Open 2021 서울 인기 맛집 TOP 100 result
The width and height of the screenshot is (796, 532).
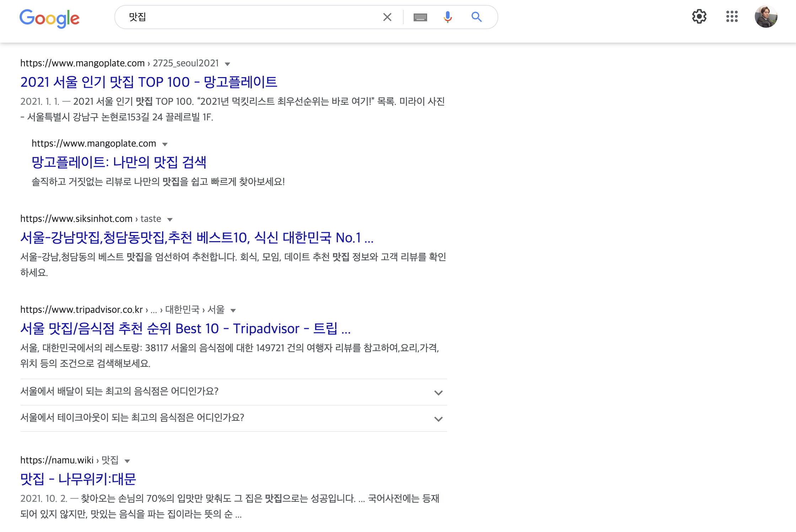click(x=149, y=82)
